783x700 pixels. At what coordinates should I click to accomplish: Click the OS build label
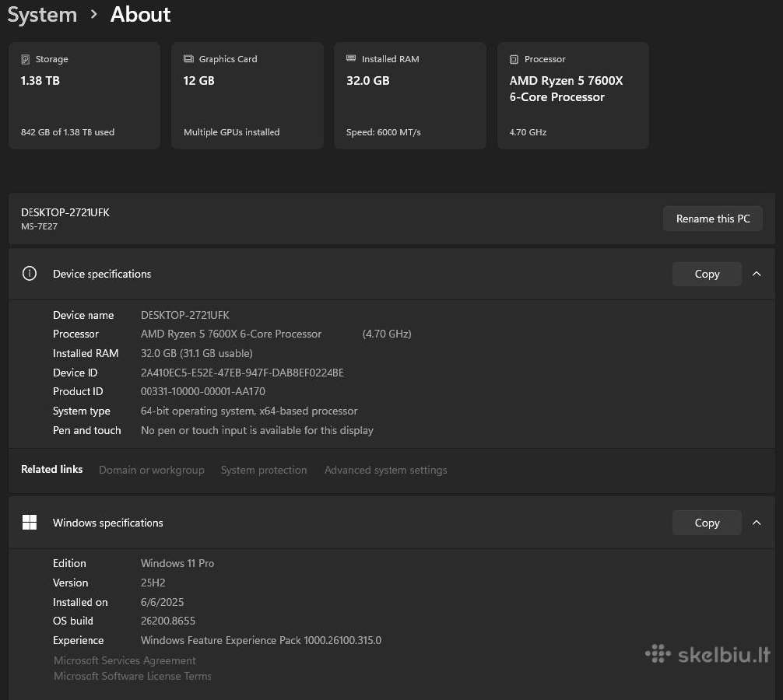click(73, 621)
